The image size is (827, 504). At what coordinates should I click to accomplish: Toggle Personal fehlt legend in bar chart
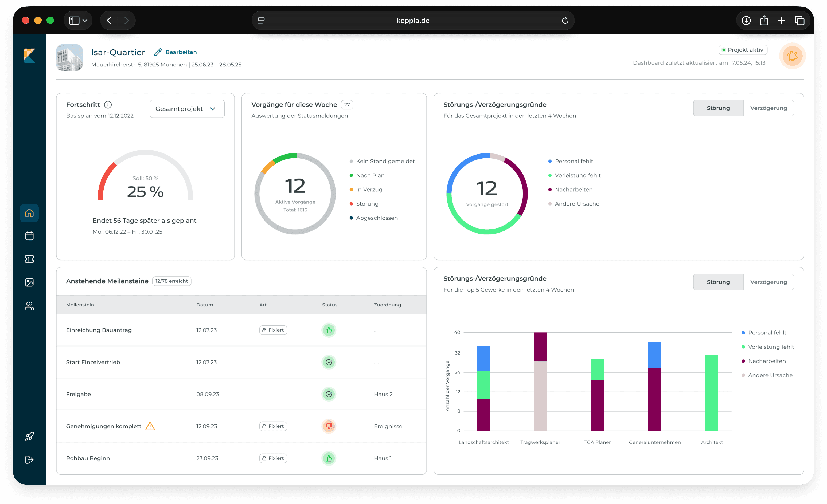tap(767, 333)
